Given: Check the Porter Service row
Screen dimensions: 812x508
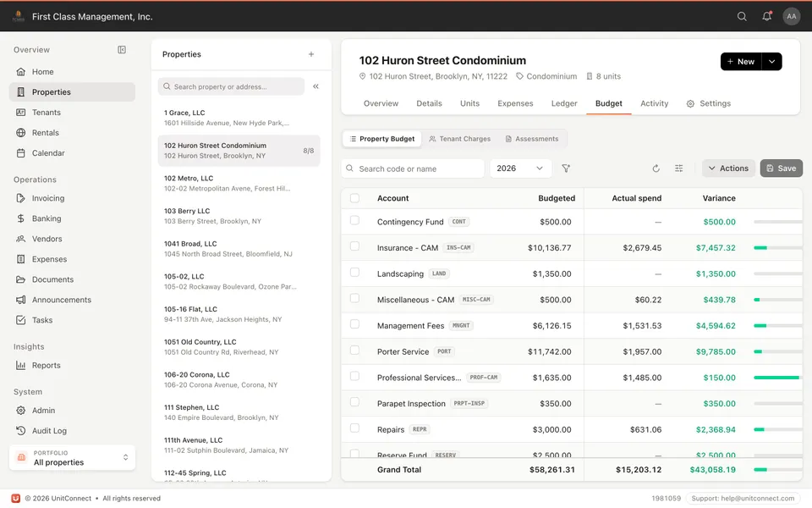Looking at the screenshot, I should pos(354,350).
